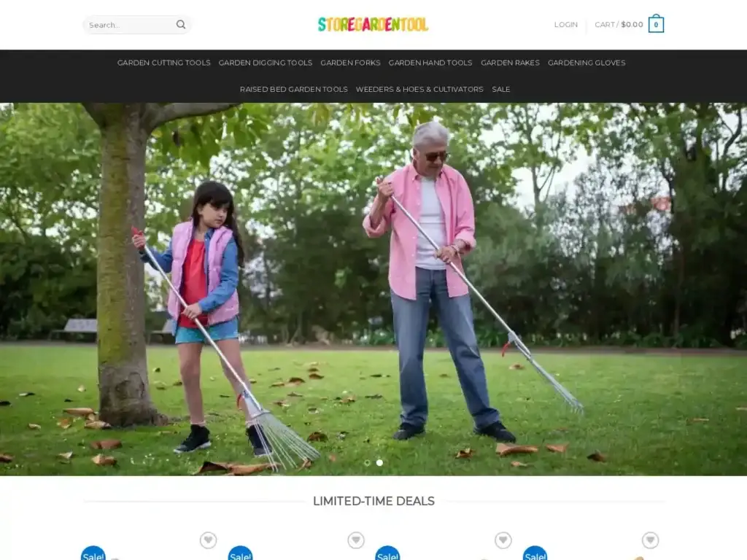Select the second hero slider dot
Screen dimensions: 747x560
(379, 462)
